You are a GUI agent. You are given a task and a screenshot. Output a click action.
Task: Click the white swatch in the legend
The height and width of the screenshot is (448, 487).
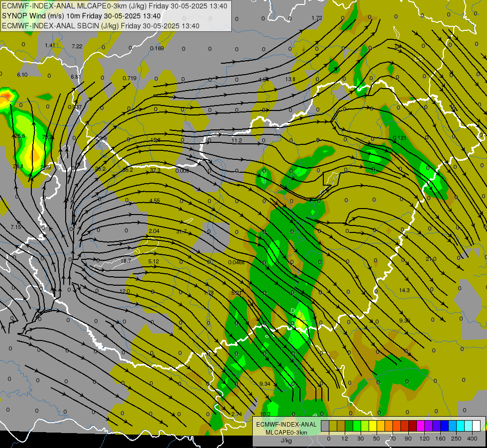(477, 426)
